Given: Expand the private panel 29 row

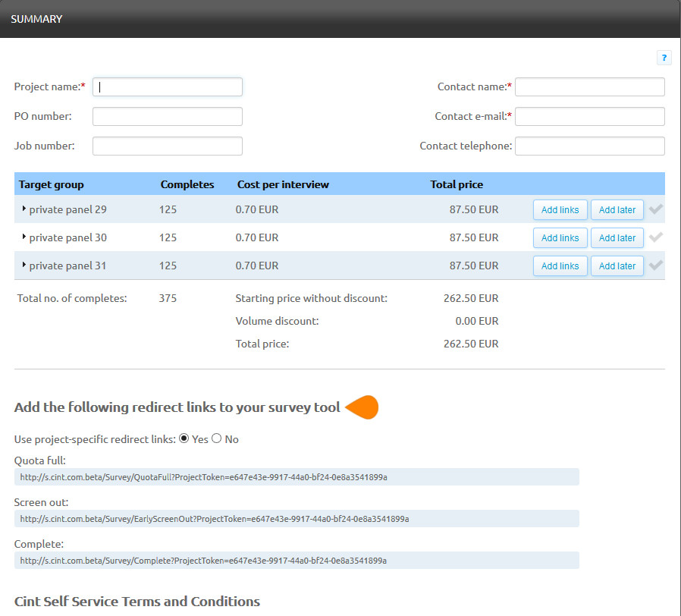Looking at the screenshot, I should point(24,209).
